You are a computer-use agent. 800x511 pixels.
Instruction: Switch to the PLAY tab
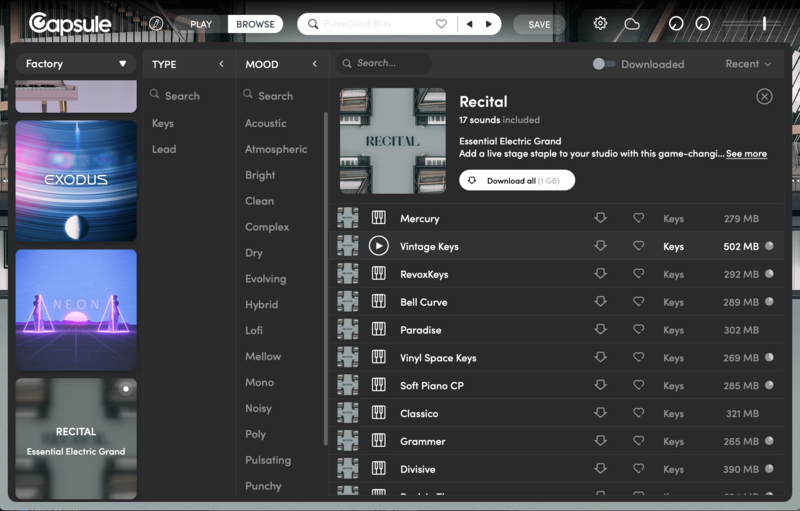coord(201,23)
